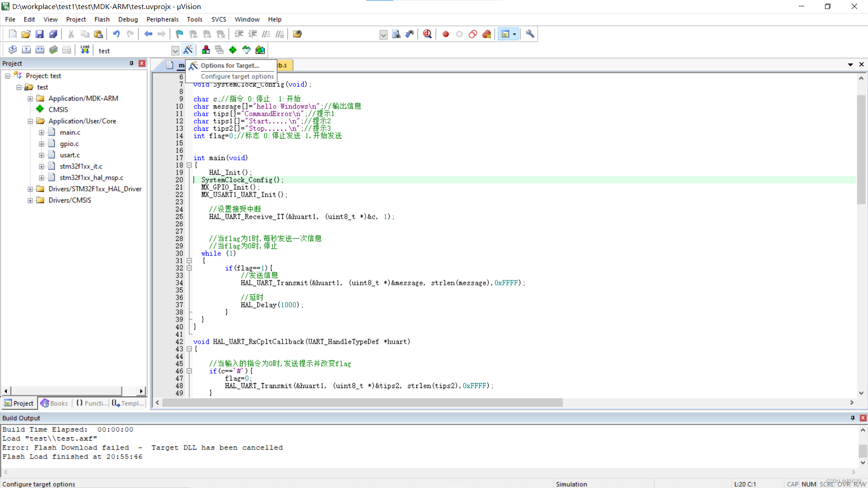Open the editor tab list dropdown arrow
The image size is (868, 488).
850,65
